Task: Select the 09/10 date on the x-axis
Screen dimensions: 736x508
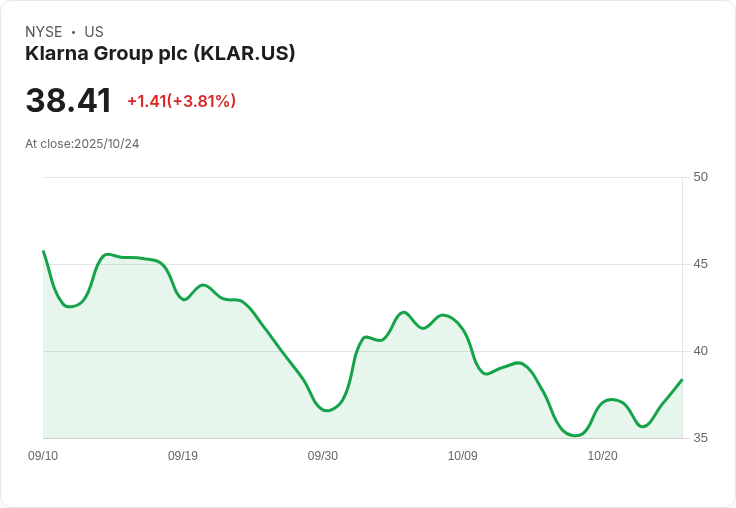Action: click(x=43, y=456)
